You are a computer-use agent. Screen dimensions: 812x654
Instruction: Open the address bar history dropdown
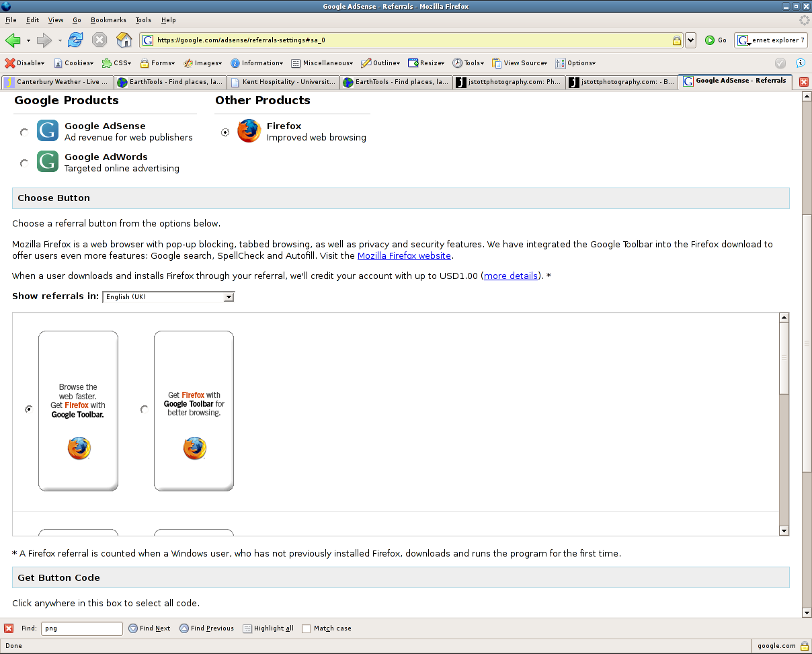pos(691,40)
